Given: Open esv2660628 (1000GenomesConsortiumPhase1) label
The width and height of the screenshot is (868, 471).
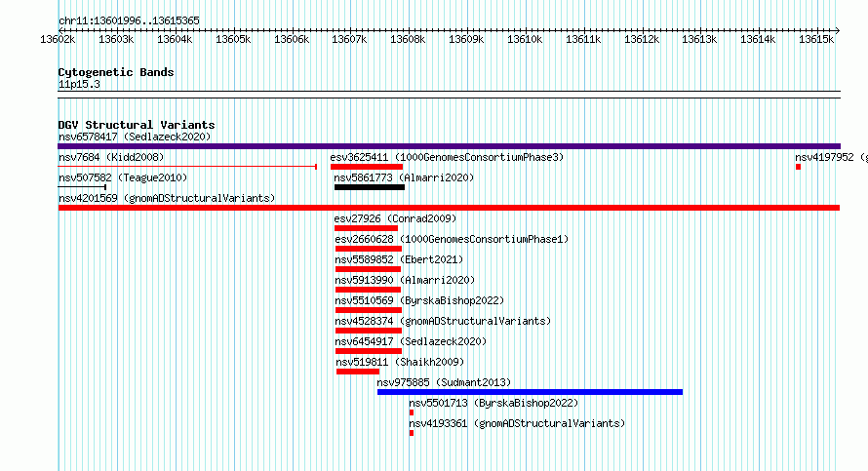Looking at the screenshot, I should tap(452, 239).
